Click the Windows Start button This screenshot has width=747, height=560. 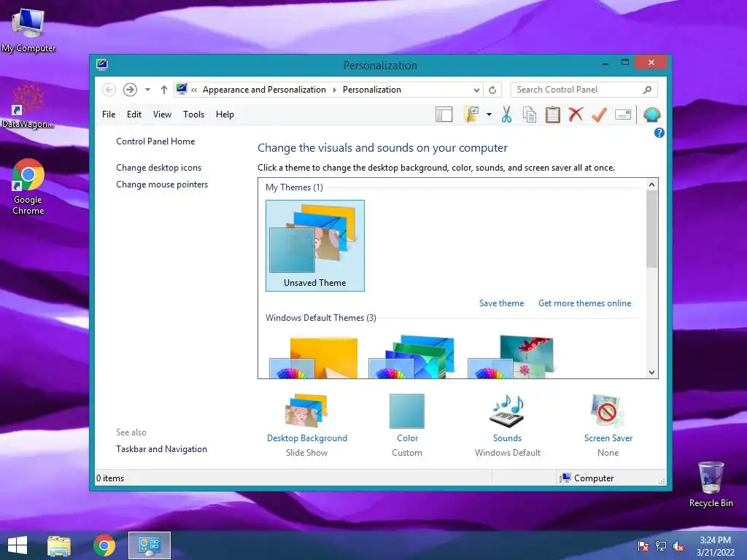(x=18, y=545)
